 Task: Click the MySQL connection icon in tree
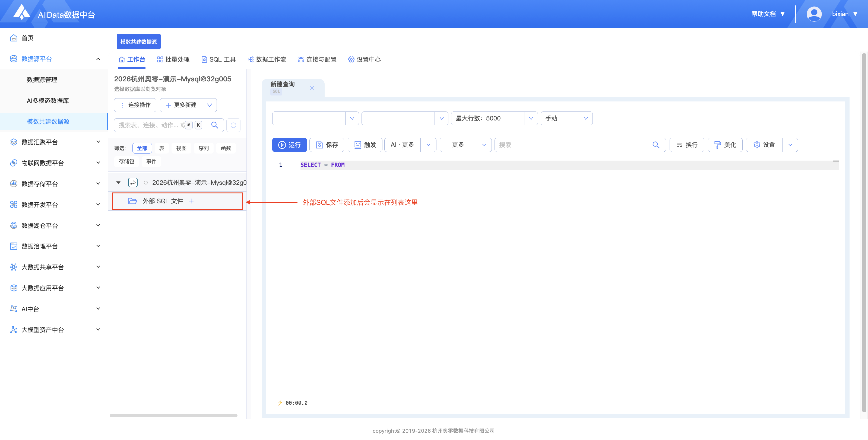(x=133, y=183)
